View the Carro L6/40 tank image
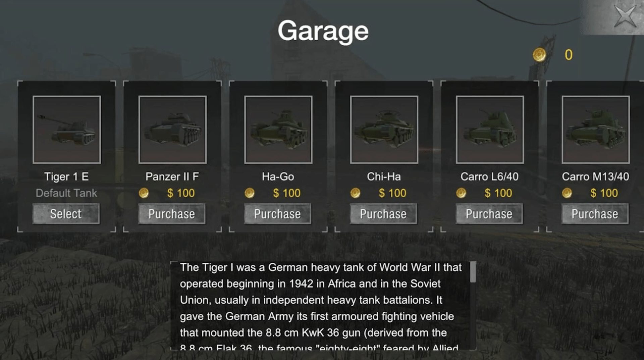 (x=490, y=130)
